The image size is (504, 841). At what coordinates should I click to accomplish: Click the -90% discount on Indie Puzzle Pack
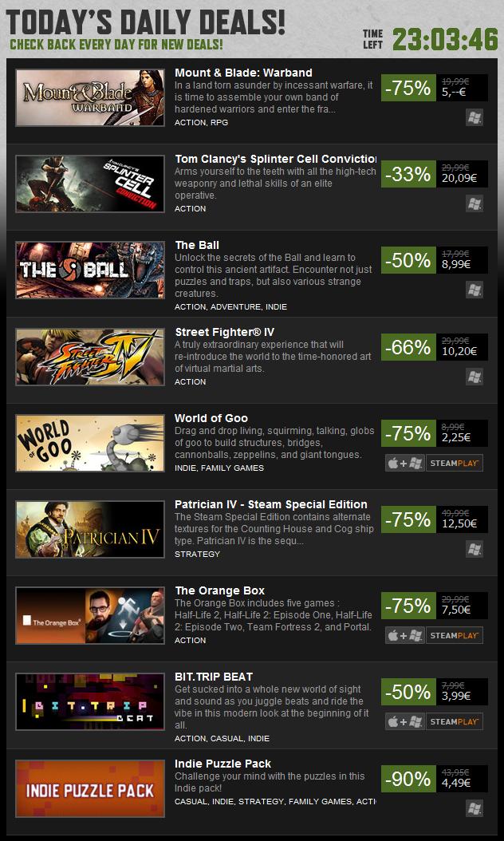pos(408,779)
